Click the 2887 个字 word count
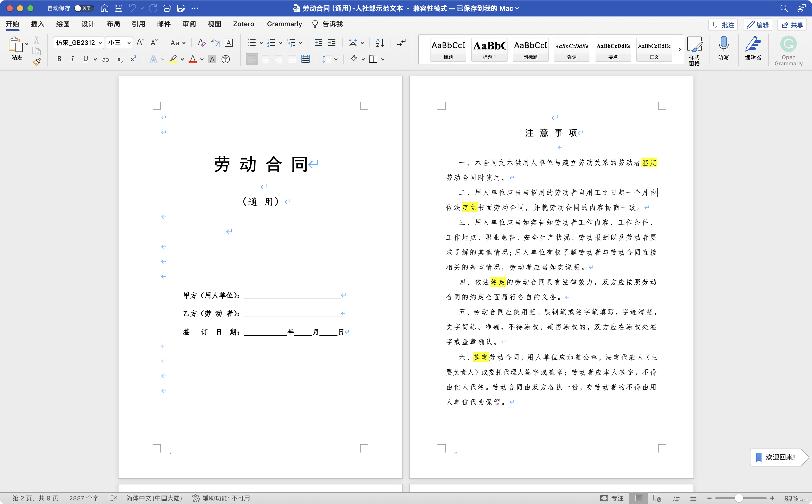This screenshot has height=504, width=812. (84, 498)
